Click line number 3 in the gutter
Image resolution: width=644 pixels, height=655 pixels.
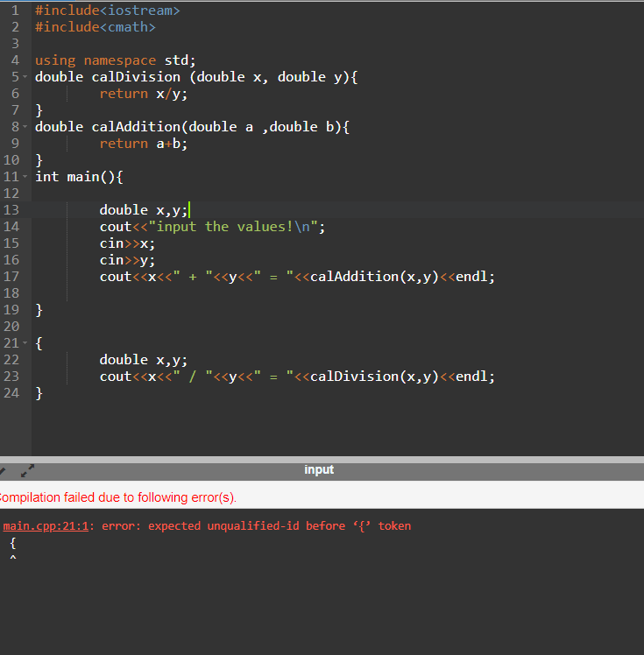(15, 44)
